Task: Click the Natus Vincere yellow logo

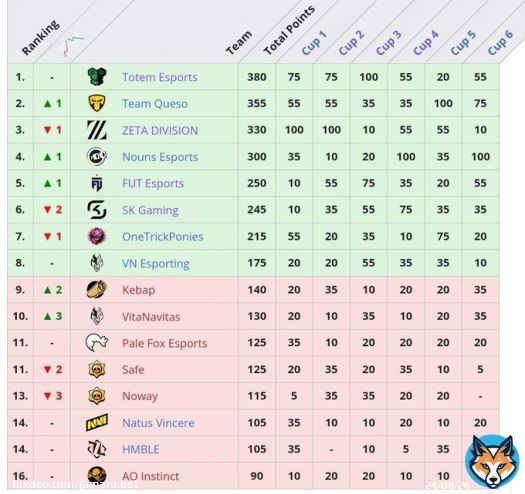Action: coord(97,423)
